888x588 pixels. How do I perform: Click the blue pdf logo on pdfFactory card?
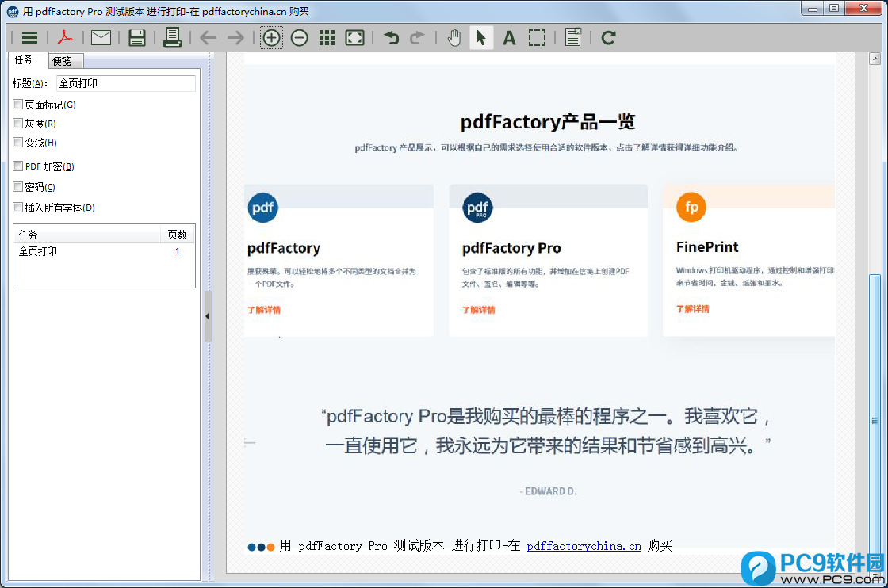[262, 208]
